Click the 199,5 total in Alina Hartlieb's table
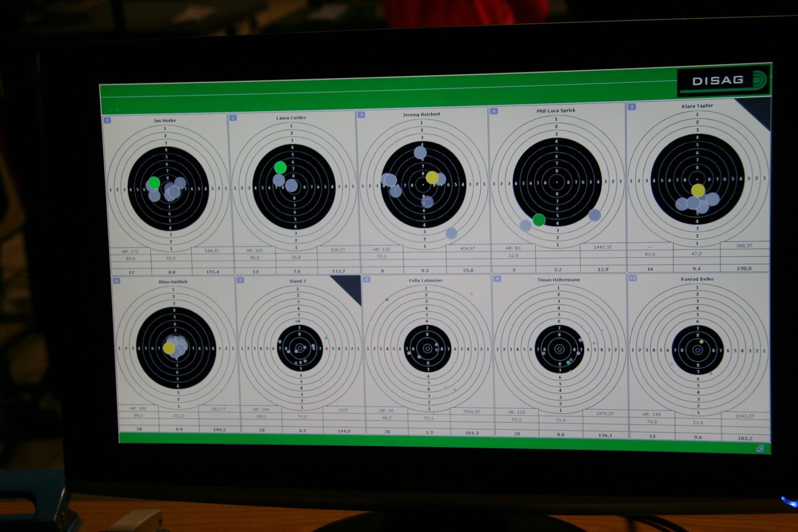The image size is (798, 532). (219, 429)
